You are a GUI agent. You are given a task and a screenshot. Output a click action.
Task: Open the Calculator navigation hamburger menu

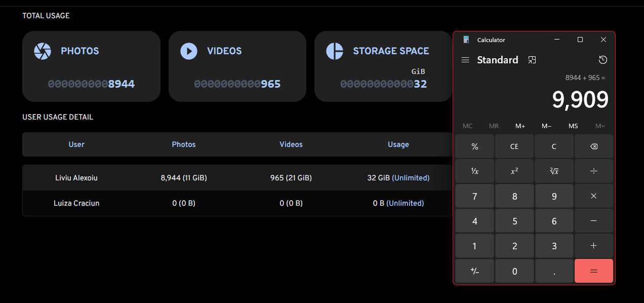click(465, 60)
